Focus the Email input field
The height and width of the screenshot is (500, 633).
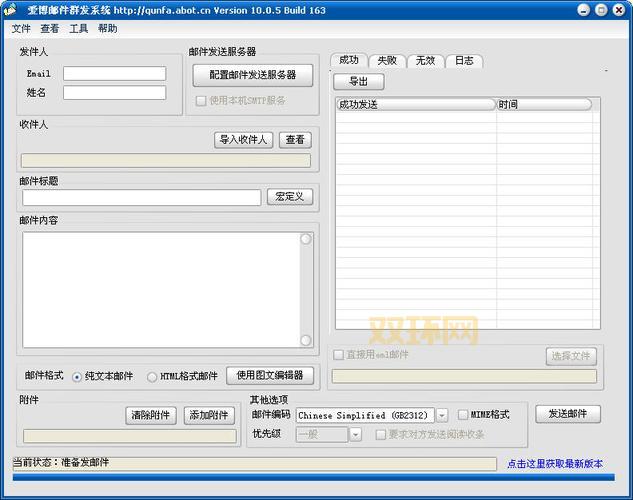[x=114, y=74]
